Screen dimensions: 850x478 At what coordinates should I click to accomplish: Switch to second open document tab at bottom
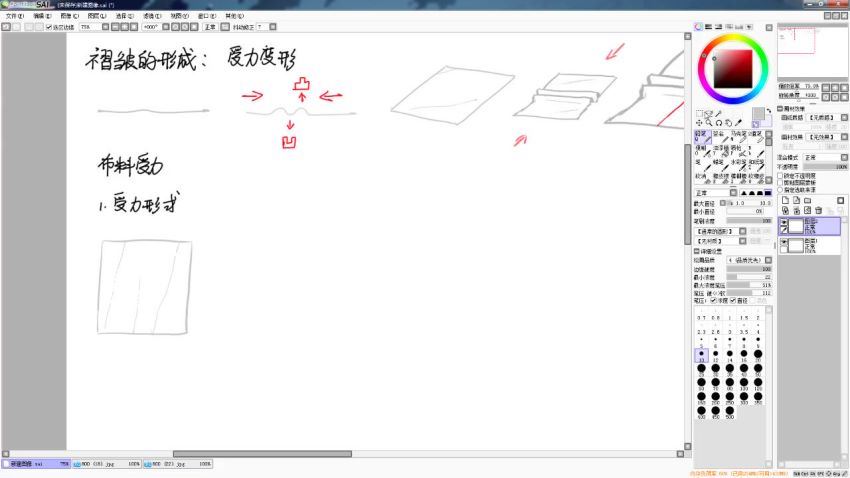(107, 464)
